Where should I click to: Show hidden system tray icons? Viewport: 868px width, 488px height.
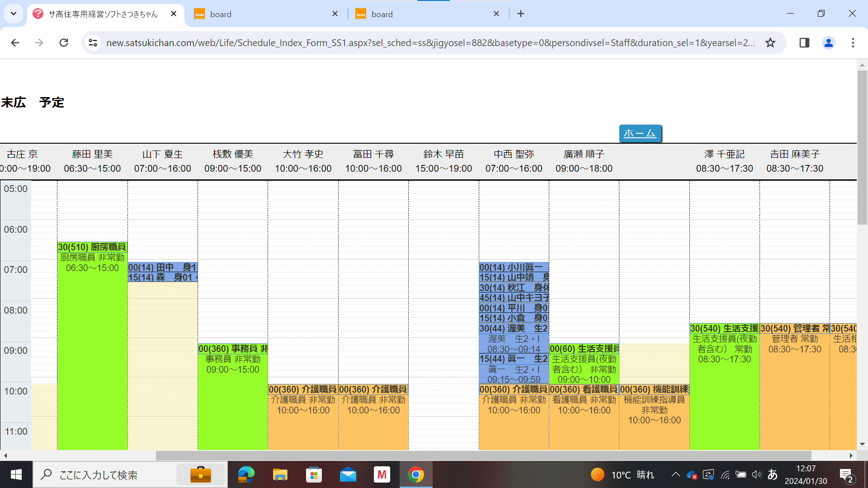pyautogui.click(x=675, y=474)
